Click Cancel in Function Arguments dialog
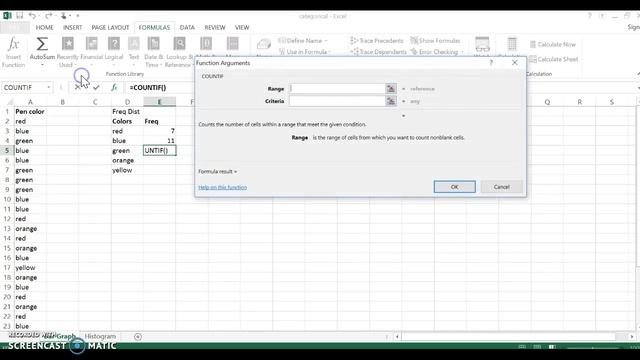 click(x=501, y=187)
